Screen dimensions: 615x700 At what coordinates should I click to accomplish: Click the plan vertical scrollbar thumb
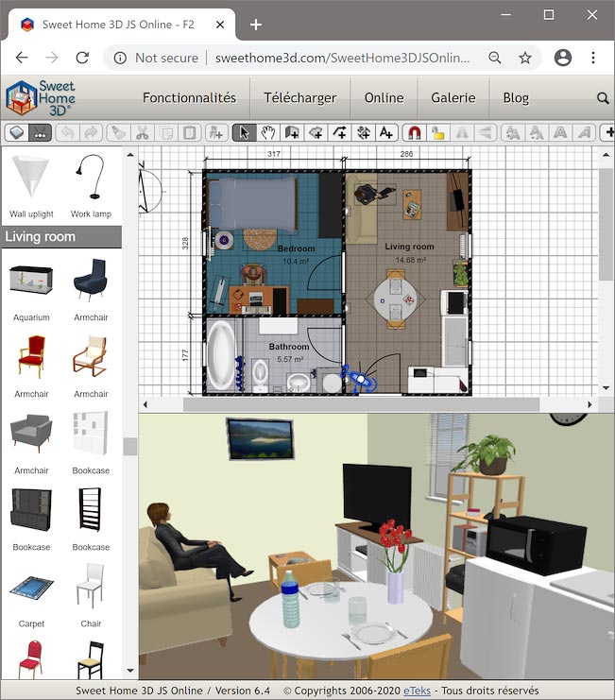click(606, 225)
